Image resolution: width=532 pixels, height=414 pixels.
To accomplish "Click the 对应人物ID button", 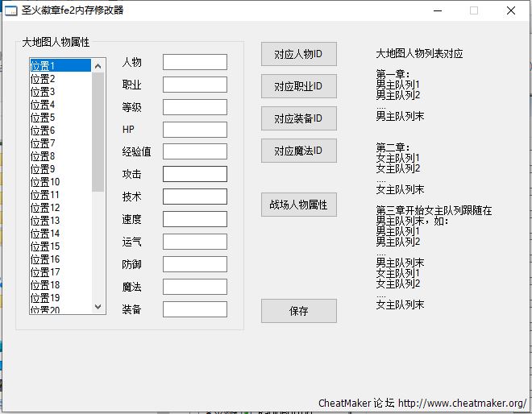I will [298, 55].
